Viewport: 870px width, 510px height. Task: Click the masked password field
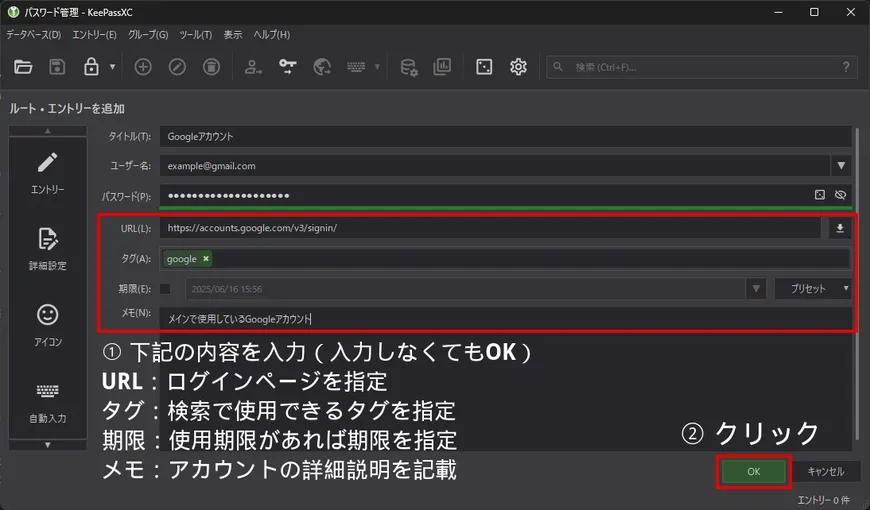click(x=505, y=195)
